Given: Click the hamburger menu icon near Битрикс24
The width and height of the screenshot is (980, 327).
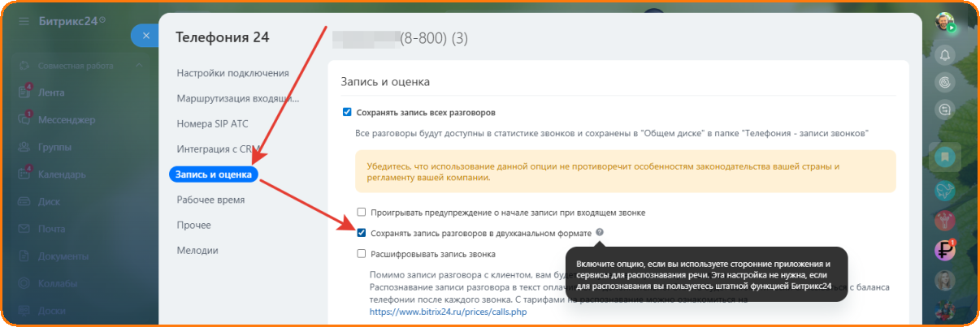Looking at the screenshot, I should coord(21,20).
